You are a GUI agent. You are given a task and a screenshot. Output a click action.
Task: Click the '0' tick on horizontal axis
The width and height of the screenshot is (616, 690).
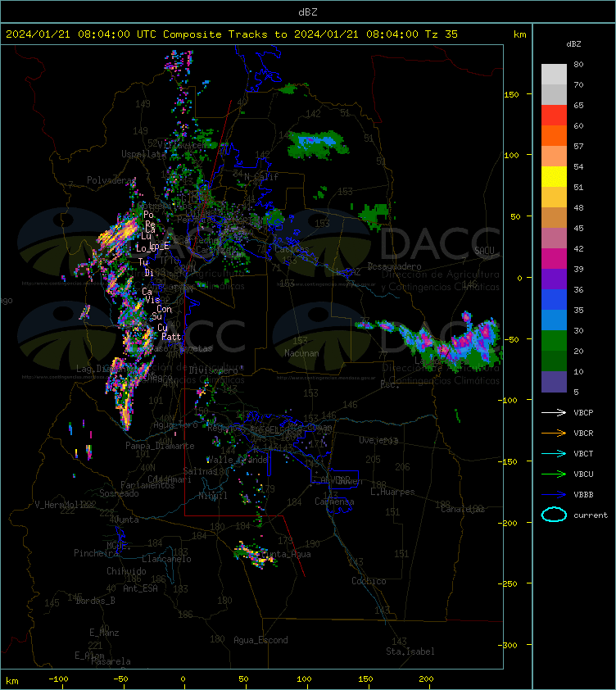[x=183, y=679]
